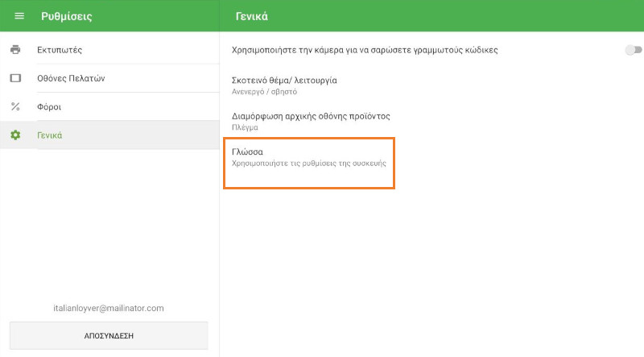Viewport: 644px width, 357px height.
Task: Open the hamburger navigation menu
Action: [19, 16]
